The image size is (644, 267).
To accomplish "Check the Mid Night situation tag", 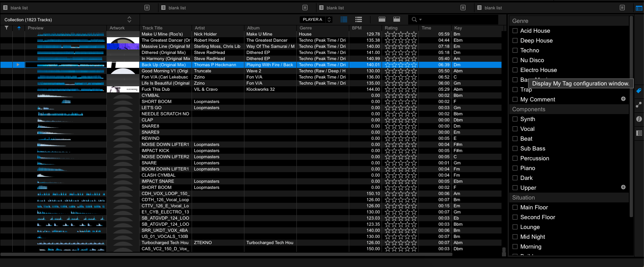I will click(x=515, y=237).
